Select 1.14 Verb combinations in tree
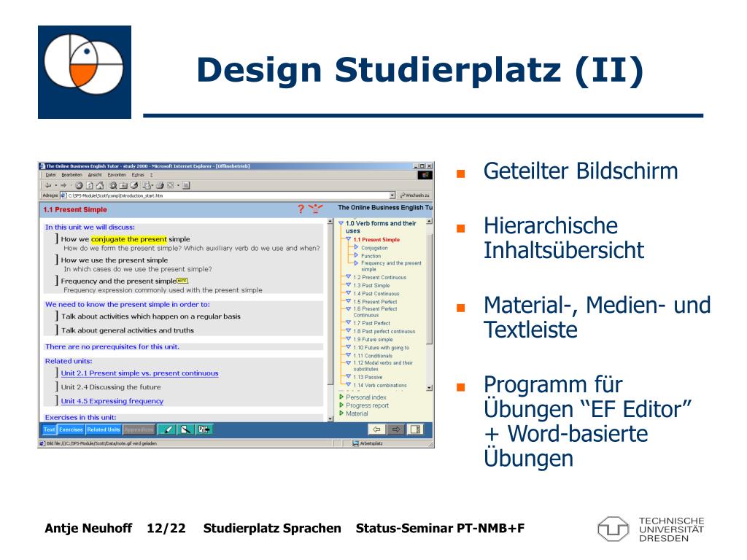Screen dimensions: 747x560 pyautogui.click(x=380, y=385)
